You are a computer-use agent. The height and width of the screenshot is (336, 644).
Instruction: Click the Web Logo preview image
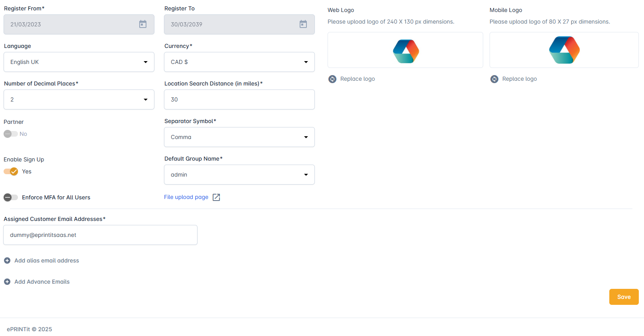tap(406, 51)
